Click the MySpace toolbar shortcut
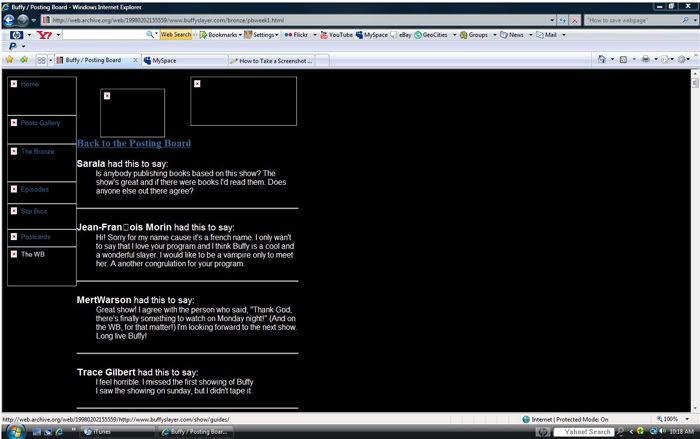Viewport: 700px width, 439px height. coord(371,35)
